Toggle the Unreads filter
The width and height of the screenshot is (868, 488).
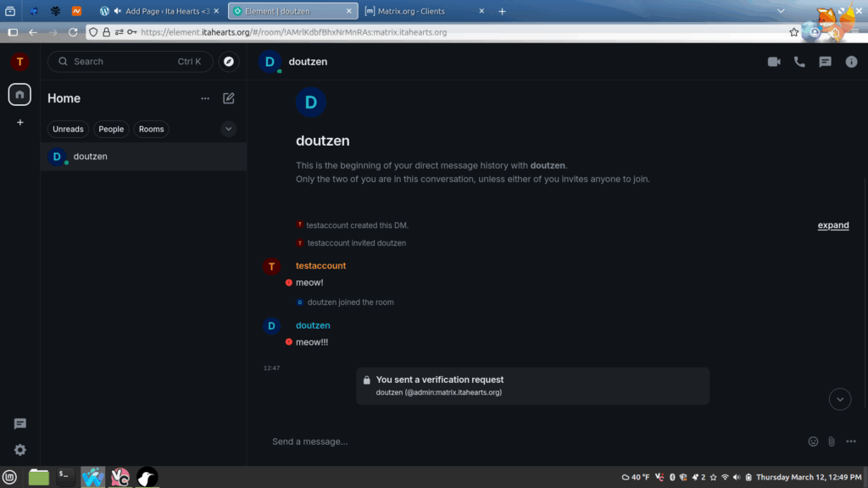pyautogui.click(x=68, y=129)
